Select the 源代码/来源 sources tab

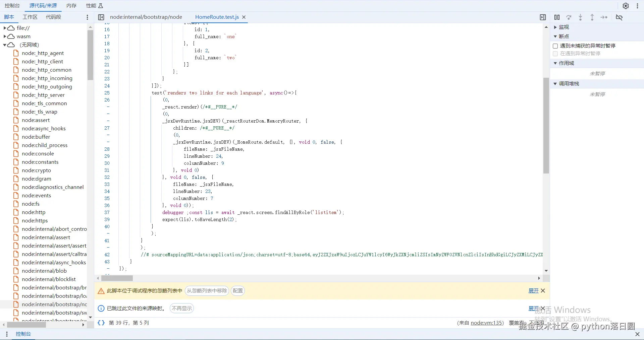[43, 6]
